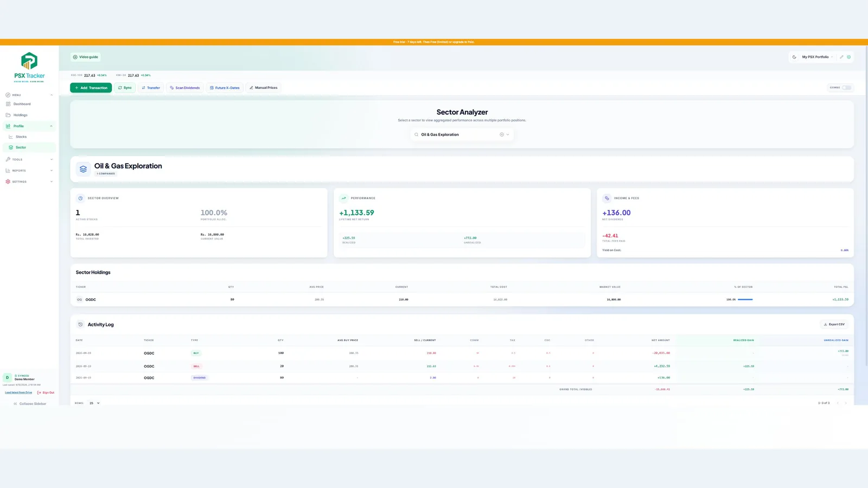Screen dimensions: 868x488
Task: Open Holdings in the sidebar
Action: [29, 115]
